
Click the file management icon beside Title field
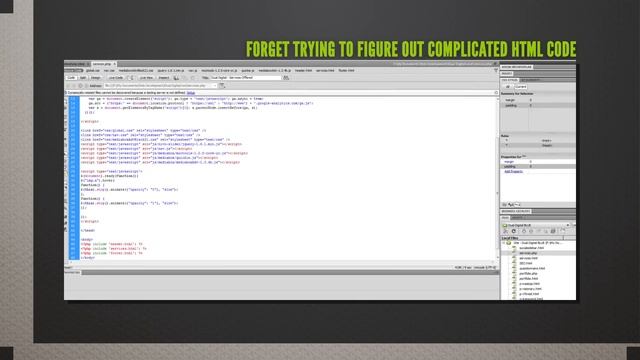point(286,78)
